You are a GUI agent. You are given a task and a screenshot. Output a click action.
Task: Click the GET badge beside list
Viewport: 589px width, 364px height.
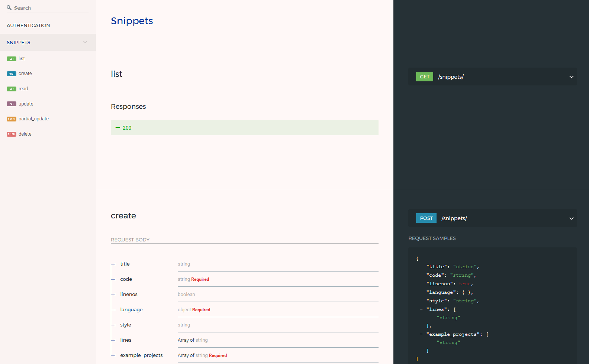pos(12,59)
